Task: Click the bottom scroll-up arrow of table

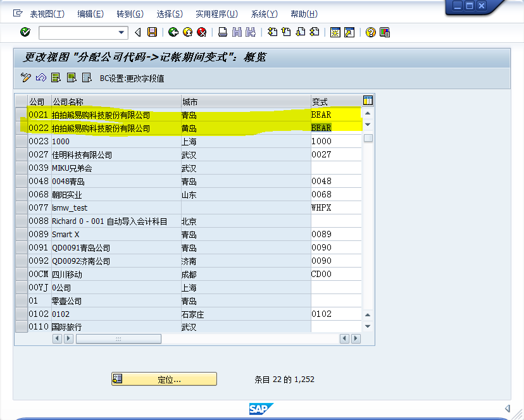Action: click(x=368, y=315)
